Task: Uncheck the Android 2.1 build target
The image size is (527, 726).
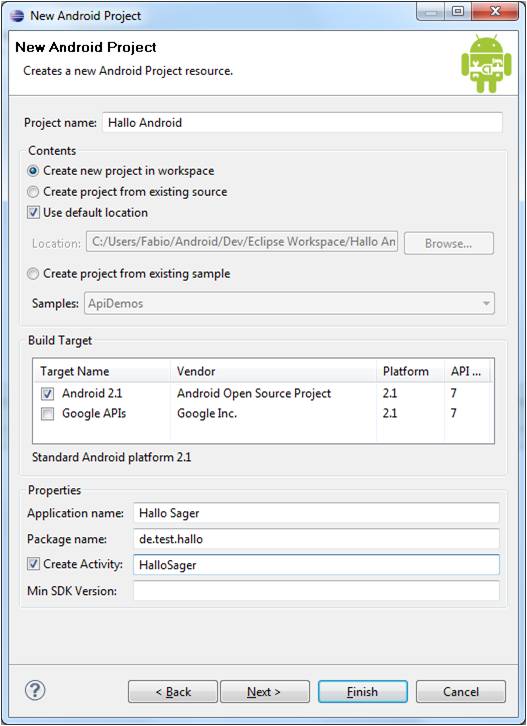Action: pyautogui.click(x=47, y=394)
